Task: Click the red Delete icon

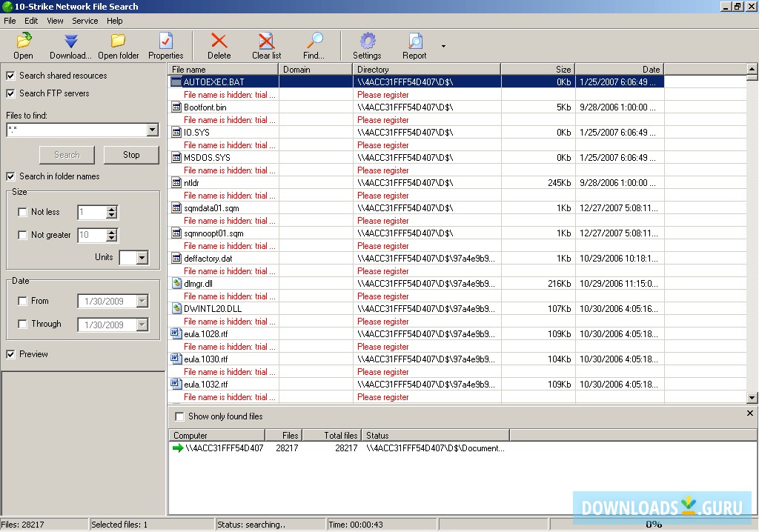Action: 219,41
